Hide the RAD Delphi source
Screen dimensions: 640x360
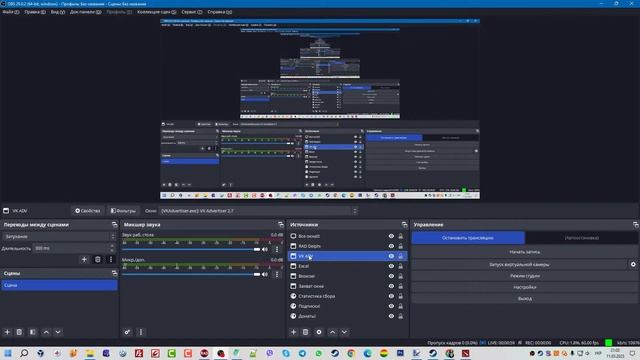point(391,246)
